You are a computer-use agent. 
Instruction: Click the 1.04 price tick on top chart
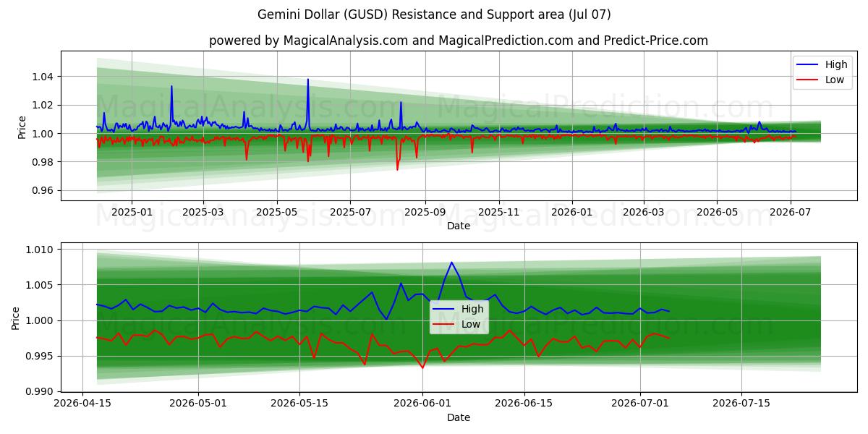pyautogui.click(x=44, y=77)
